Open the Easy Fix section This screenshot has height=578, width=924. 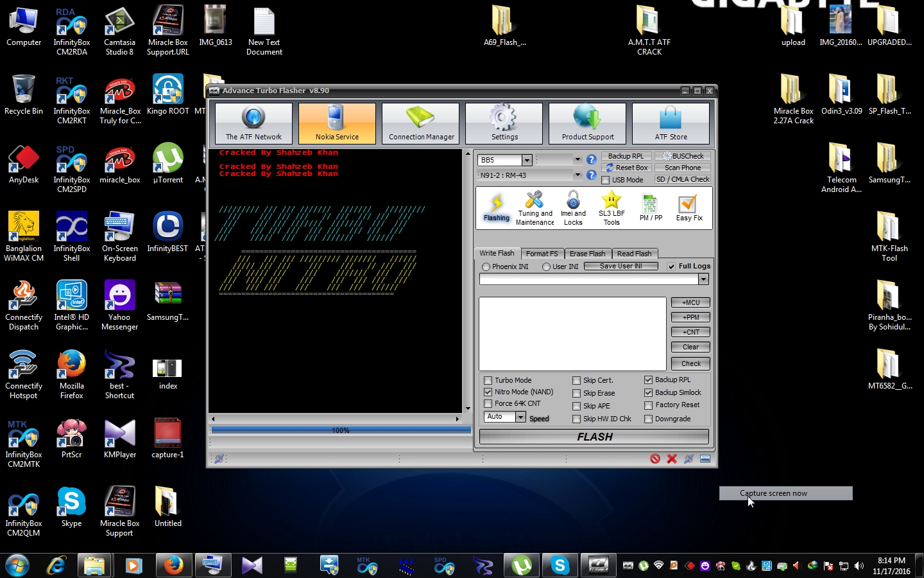(689, 208)
